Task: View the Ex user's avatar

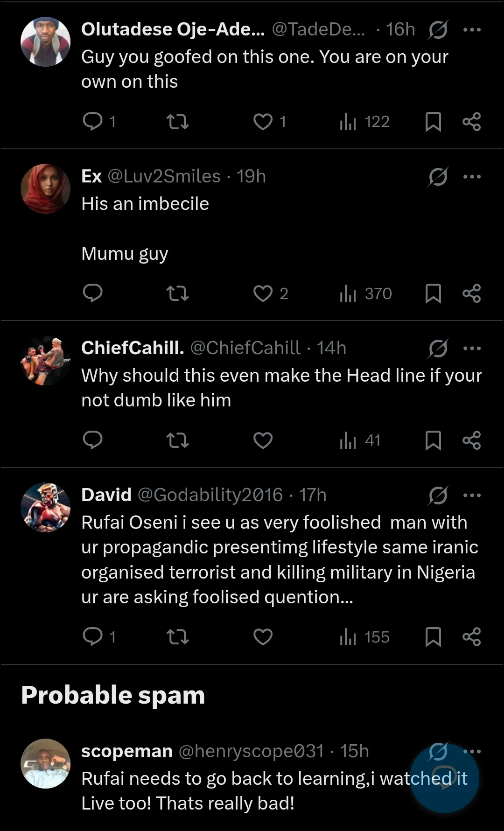Action: click(45, 189)
